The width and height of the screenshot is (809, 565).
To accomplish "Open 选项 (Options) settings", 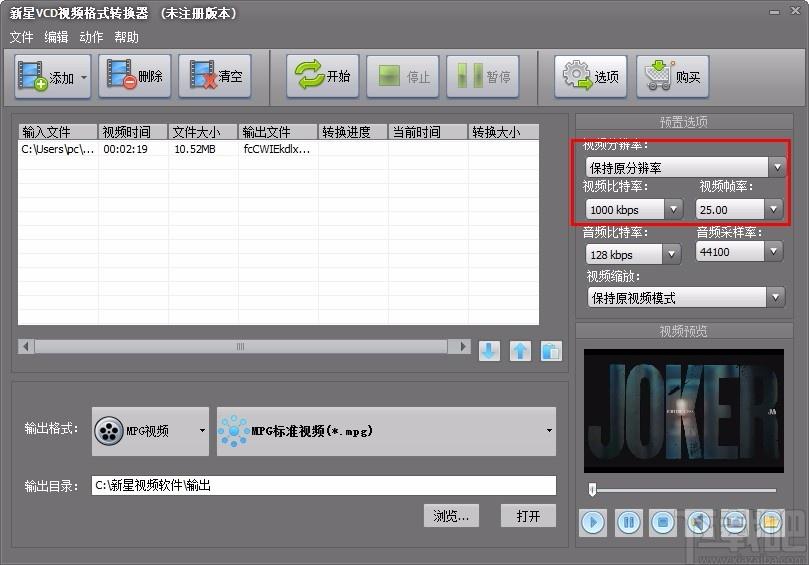I will pyautogui.click(x=591, y=76).
